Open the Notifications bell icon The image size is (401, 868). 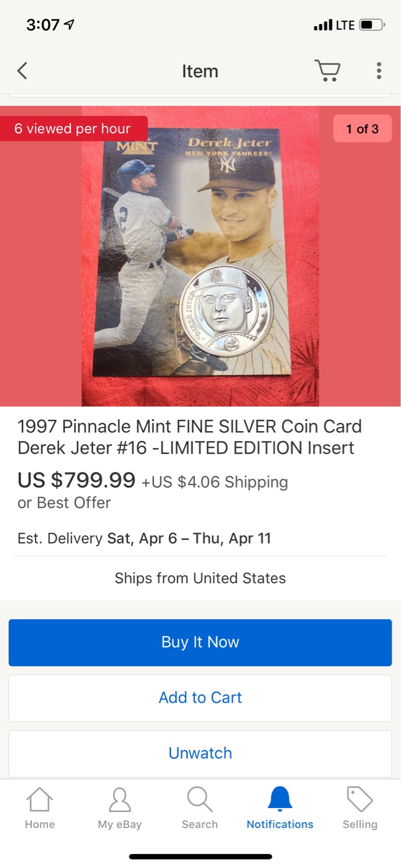[x=280, y=799]
